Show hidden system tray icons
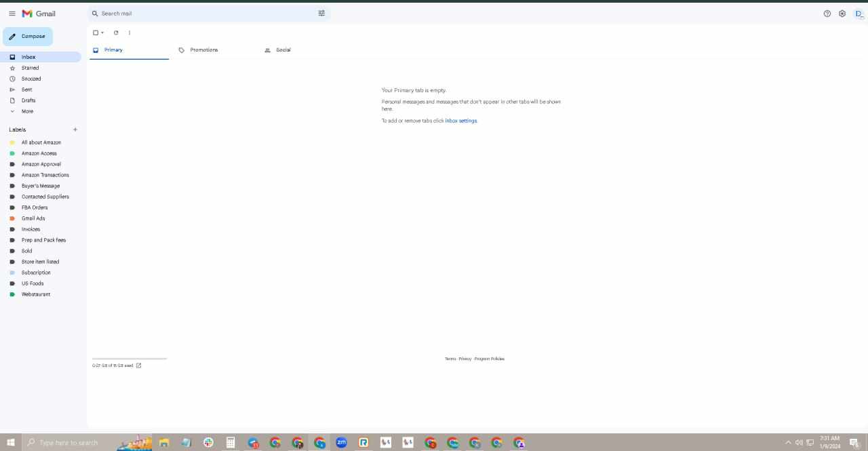This screenshot has height=451, width=868. [788, 443]
